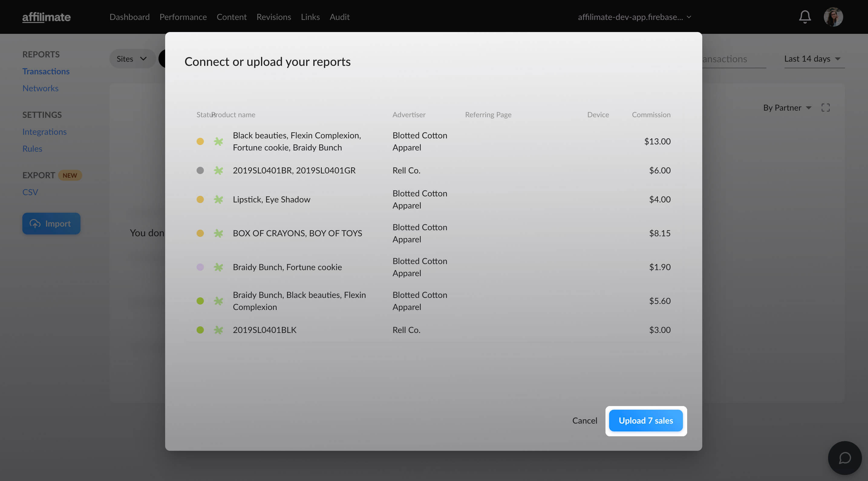Open the Sites dropdown
The image size is (868, 481).
(x=132, y=59)
